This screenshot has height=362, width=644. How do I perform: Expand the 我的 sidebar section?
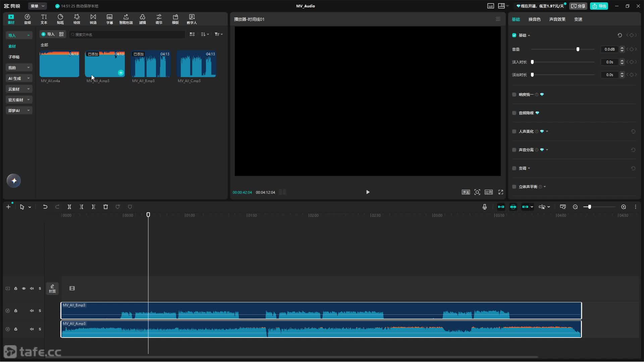(x=19, y=68)
